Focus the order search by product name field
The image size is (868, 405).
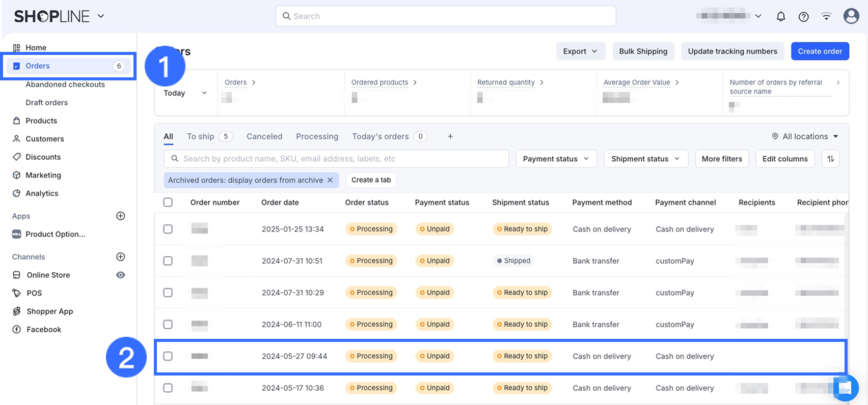[336, 159]
